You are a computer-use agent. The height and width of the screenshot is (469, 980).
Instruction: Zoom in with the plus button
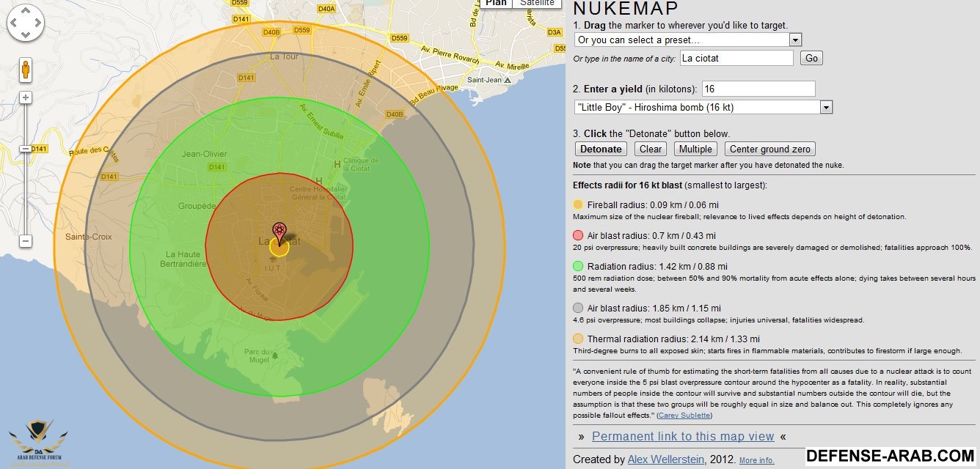click(26, 97)
